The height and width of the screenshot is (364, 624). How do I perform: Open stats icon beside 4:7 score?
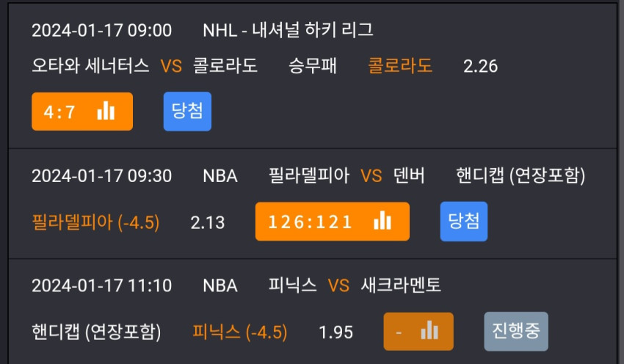(106, 111)
